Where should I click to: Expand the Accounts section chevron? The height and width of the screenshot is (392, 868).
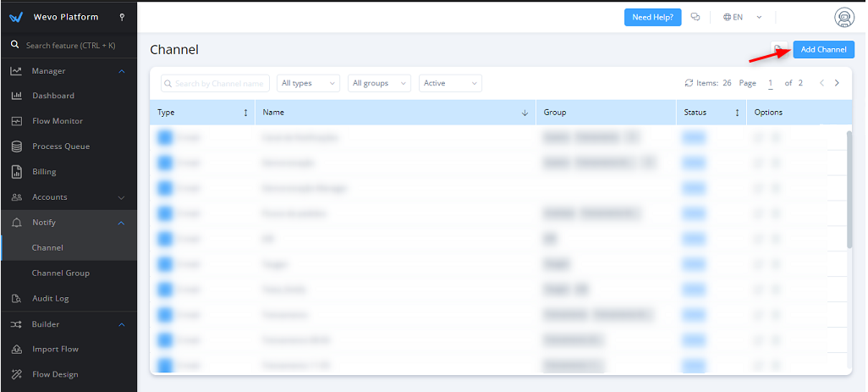[x=123, y=197]
